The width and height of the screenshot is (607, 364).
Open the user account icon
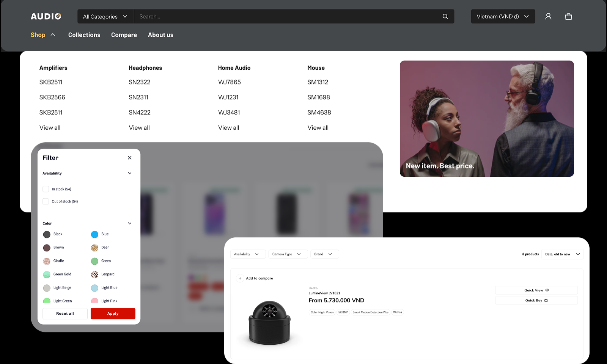[548, 16]
